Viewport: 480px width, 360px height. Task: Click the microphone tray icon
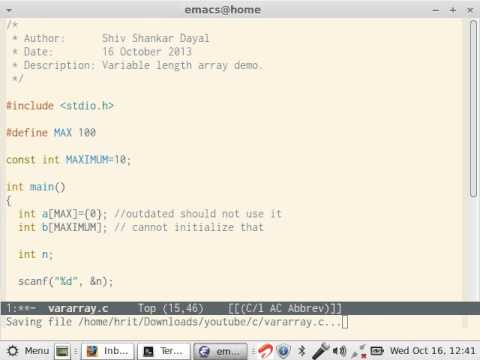(x=320, y=351)
